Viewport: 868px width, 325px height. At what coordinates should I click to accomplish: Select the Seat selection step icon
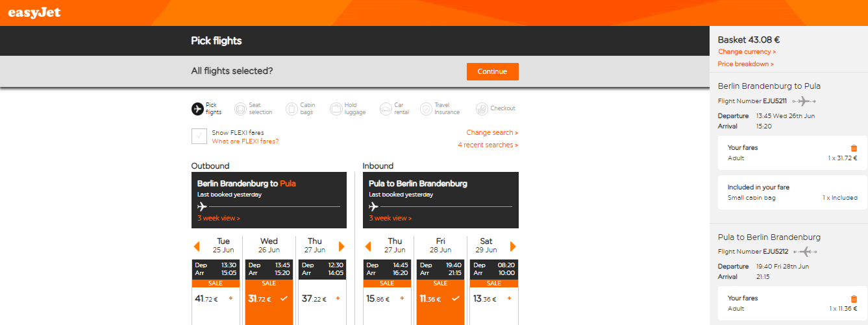pyautogui.click(x=240, y=109)
